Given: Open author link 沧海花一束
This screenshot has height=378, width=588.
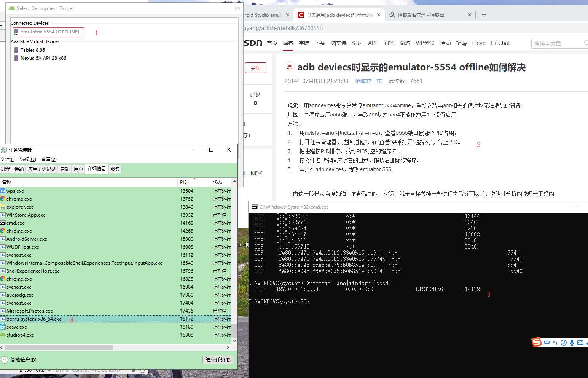Looking at the screenshot, I should (x=368, y=81).
